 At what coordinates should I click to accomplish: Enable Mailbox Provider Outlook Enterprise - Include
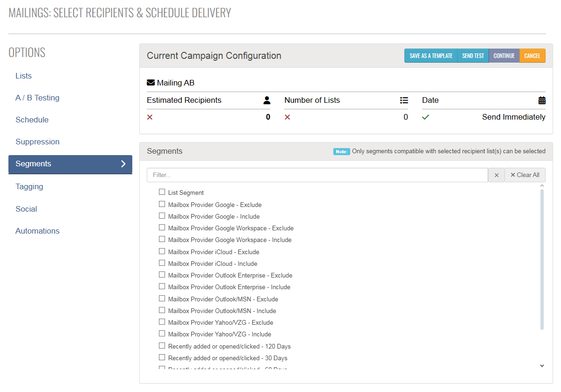point(162,286)
